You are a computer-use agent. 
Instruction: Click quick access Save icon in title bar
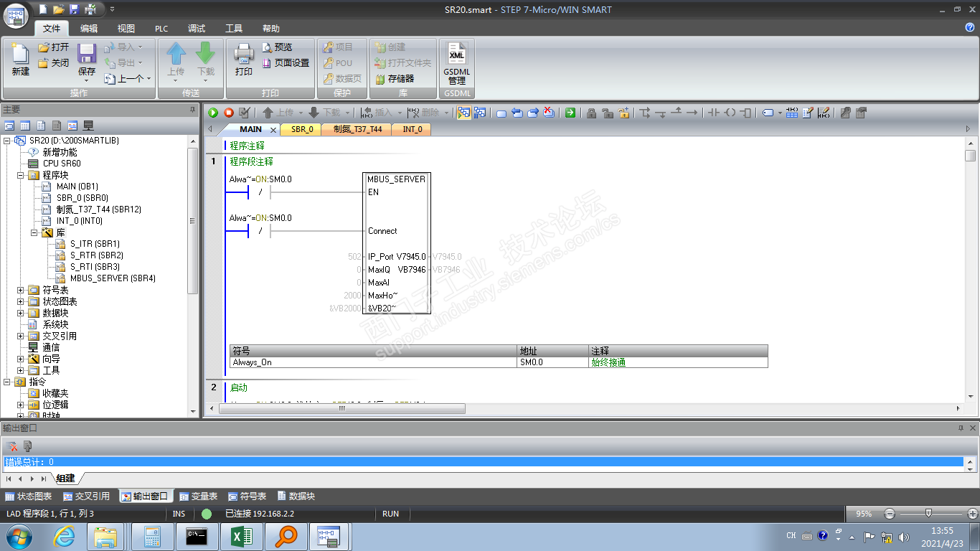point(74,9)
